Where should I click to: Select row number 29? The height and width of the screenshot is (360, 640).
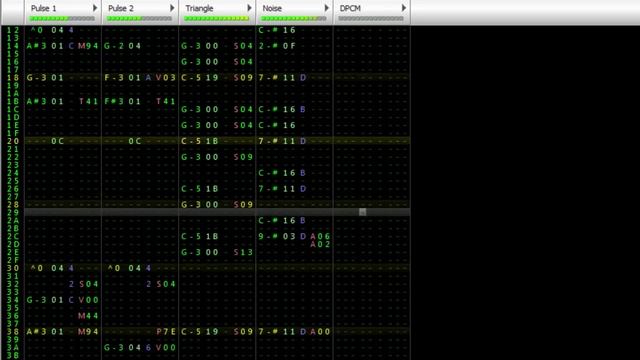point(13,213)
